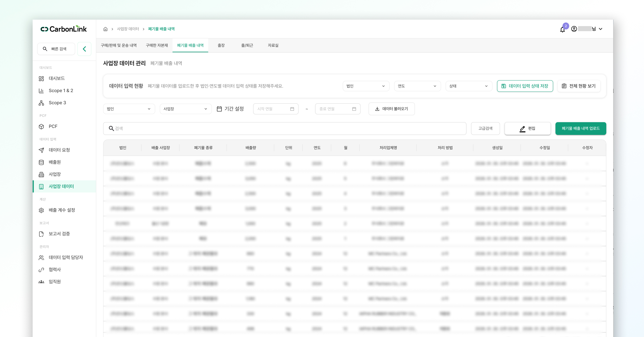644x337 pixels.
Task: Click the 폐기물 종류 column header
Action: point(203,148)
